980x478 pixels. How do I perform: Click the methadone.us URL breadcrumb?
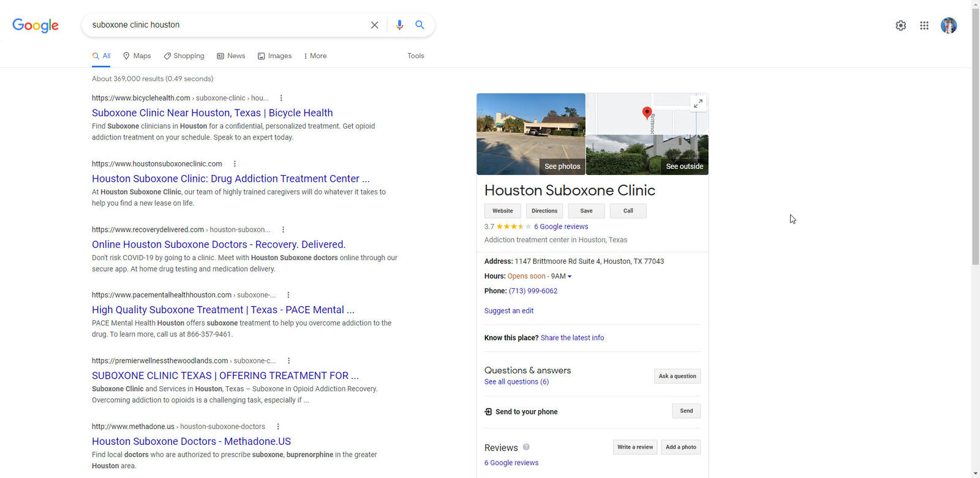click(x=178, y=427)
